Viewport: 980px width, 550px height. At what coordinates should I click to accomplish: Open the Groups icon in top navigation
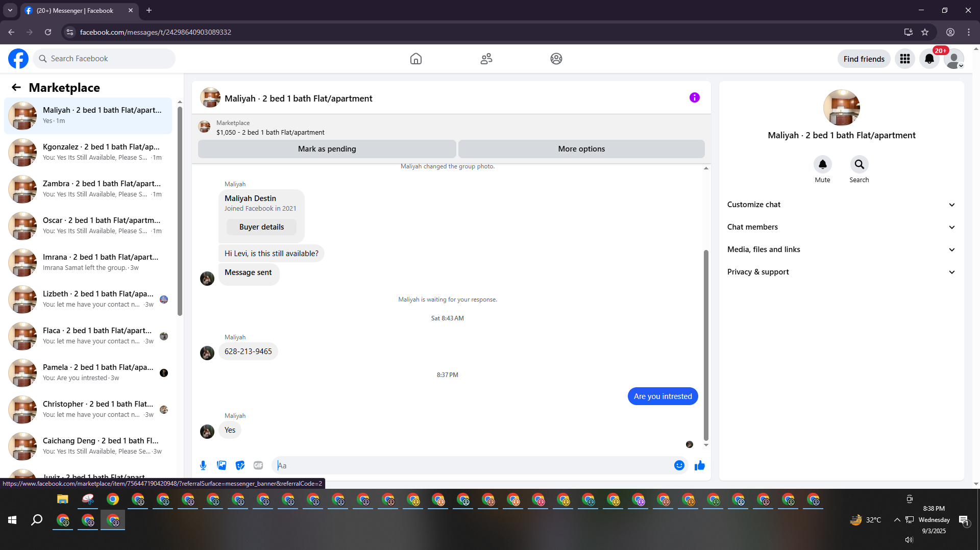click(x=556, y=59)
